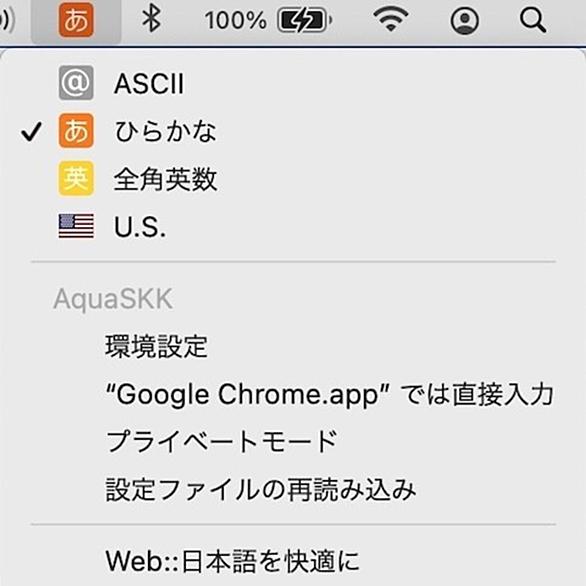Click the volume icon in menu bar

click(7, 20)
